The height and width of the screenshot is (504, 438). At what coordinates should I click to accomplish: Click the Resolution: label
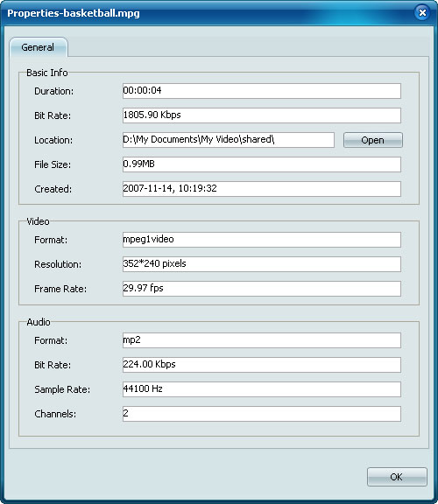click(58, 264)
